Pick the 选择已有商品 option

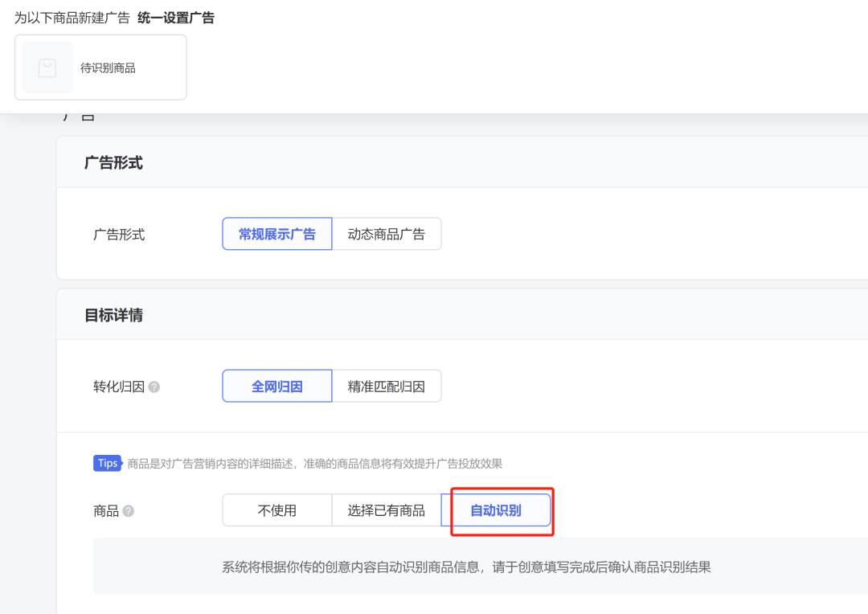click(x=387, y=510)
